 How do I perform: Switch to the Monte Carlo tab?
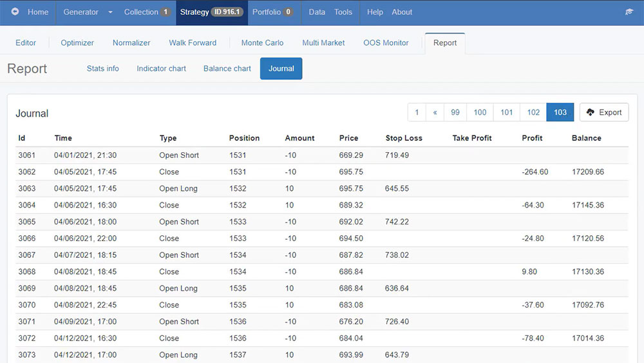(262, 43)
